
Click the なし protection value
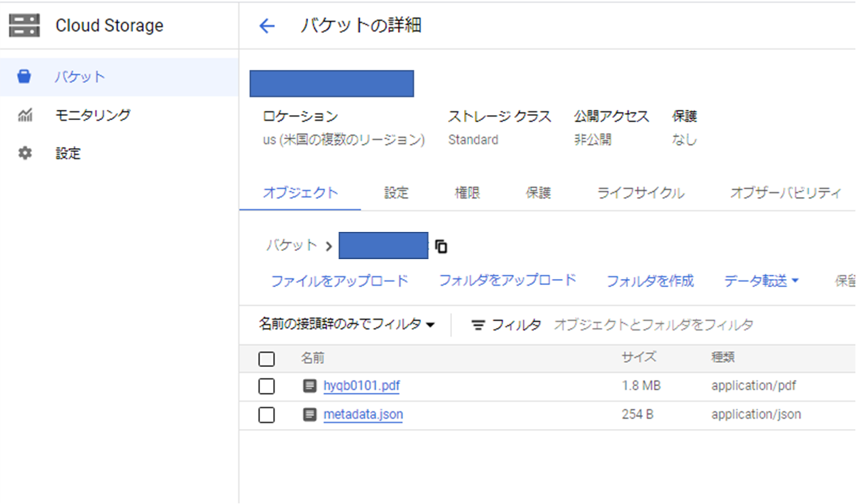click(685, 140)
